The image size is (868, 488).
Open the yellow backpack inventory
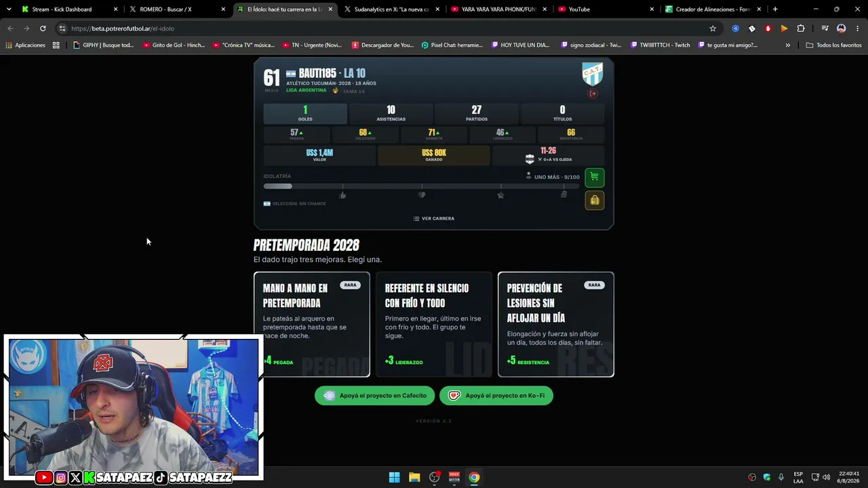pos(594,201)
